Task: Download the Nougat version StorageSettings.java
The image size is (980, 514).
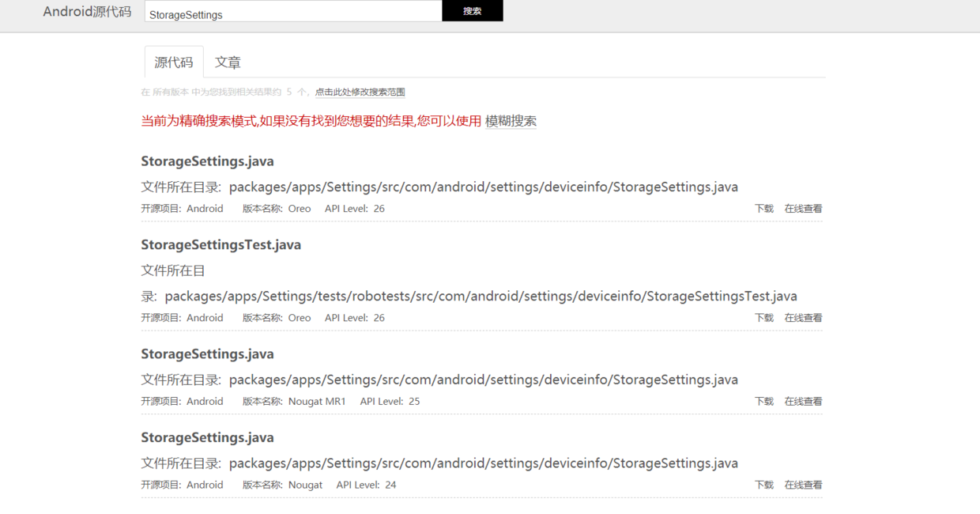Action: [x=763, y=485]
